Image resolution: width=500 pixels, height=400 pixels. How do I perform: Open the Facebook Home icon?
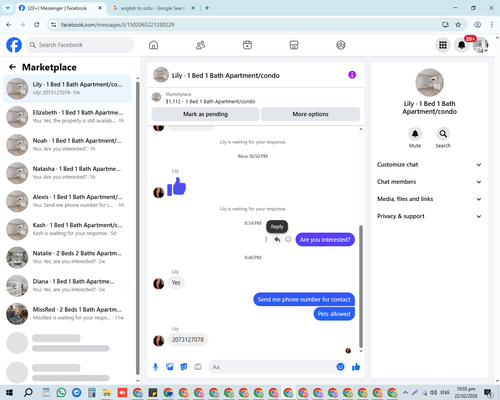click(153, 45)
